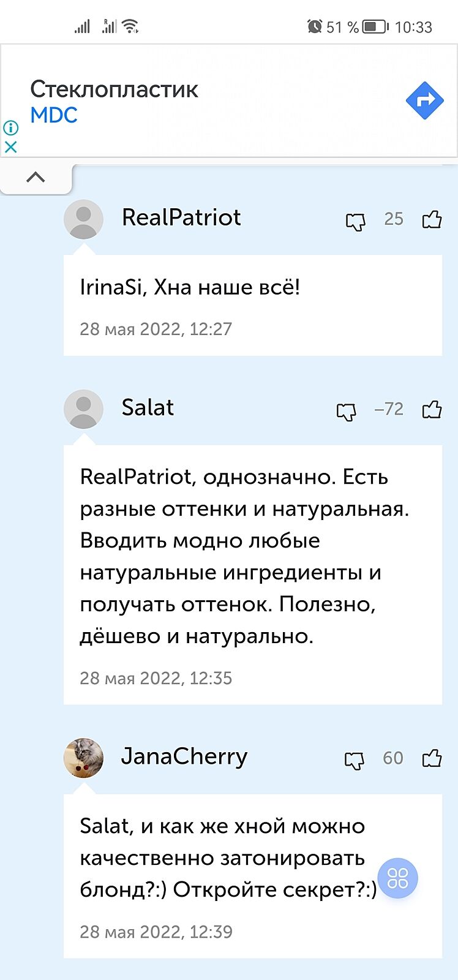Dislike RealPatriot's comment with thumbs down
The image size is (458, 980).
click(355, 221)
